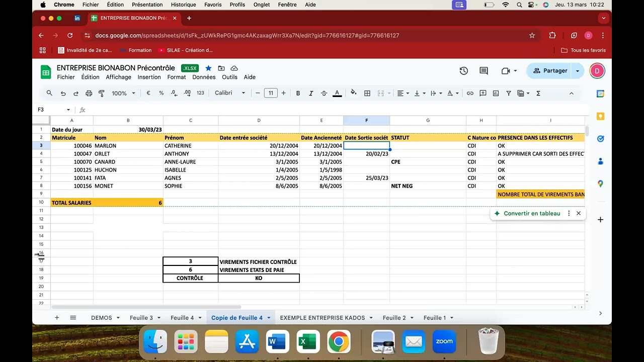Screen dimensions: 644x362
Task: Open the comments panel
Action: pyautogui.click(x=484, y=71)
